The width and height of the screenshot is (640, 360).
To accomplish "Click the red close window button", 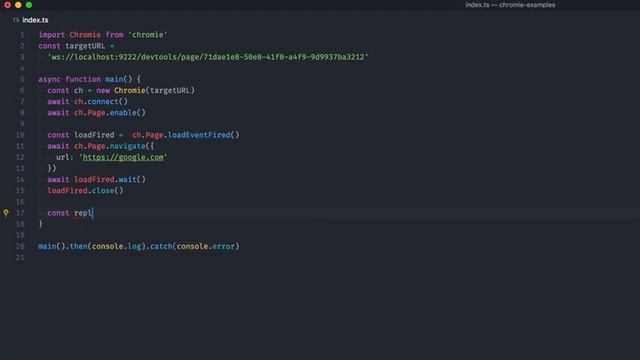I will point(7,5).
